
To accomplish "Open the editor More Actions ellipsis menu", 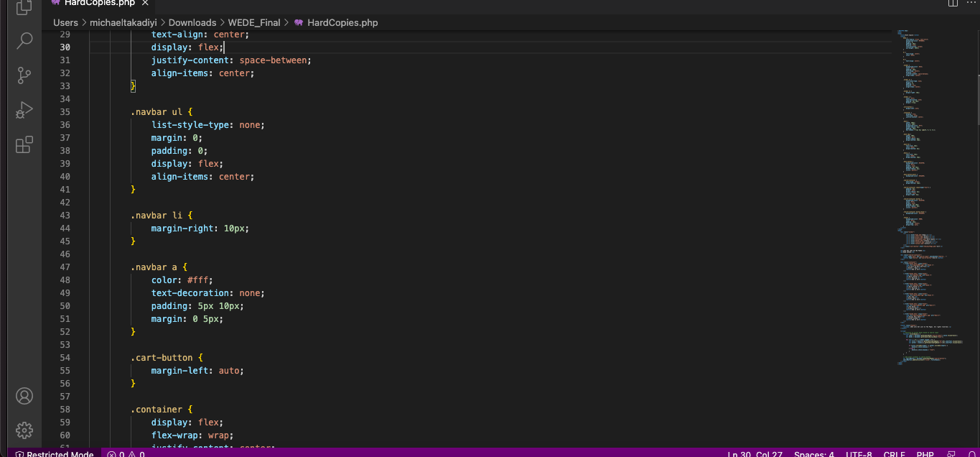I will click(971, 3).
